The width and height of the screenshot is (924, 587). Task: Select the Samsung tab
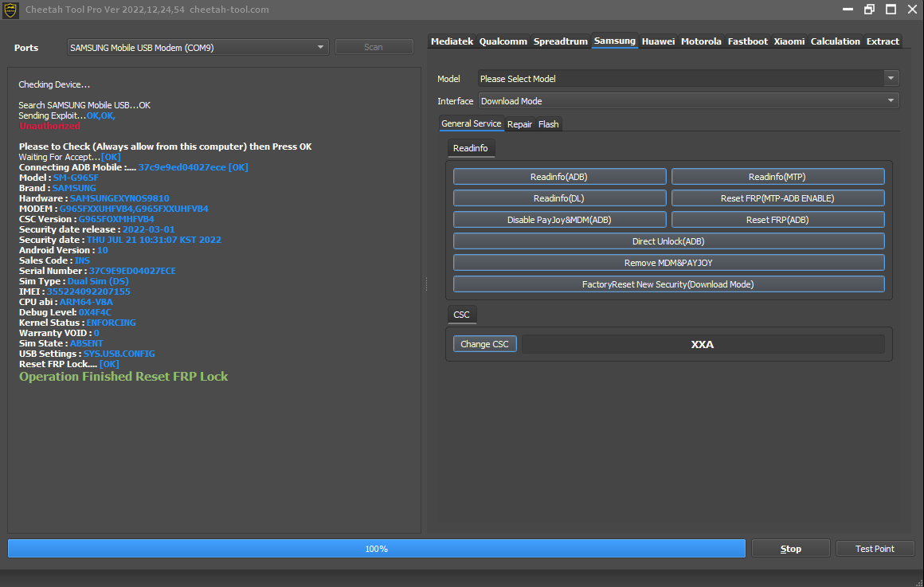[615, 41]
